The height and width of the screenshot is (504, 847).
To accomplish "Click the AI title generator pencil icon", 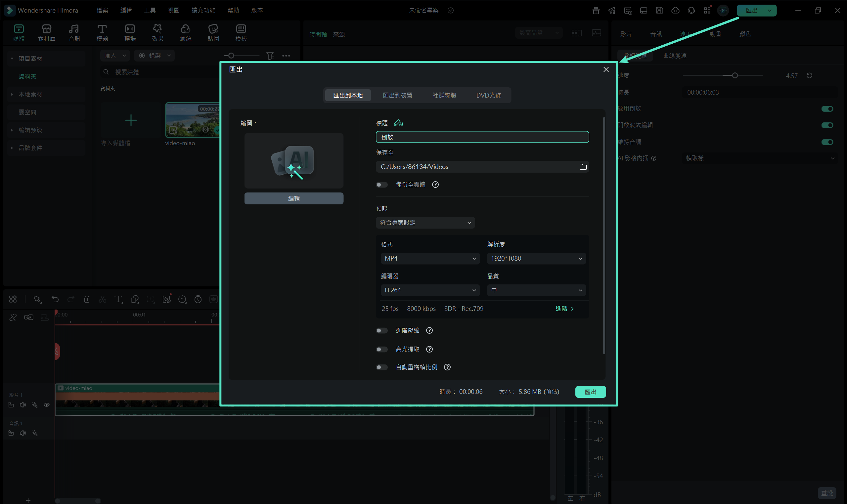I will click(398, 123).
